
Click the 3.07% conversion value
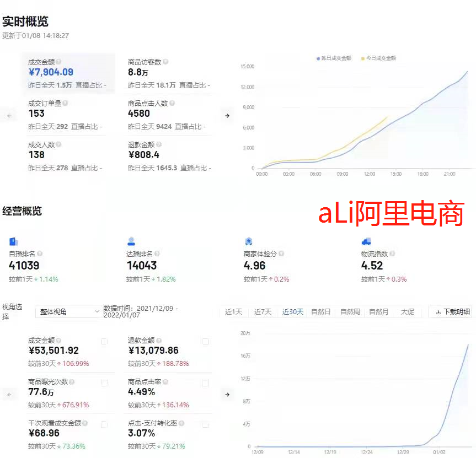pyautogui.click(x=141, y=433)
